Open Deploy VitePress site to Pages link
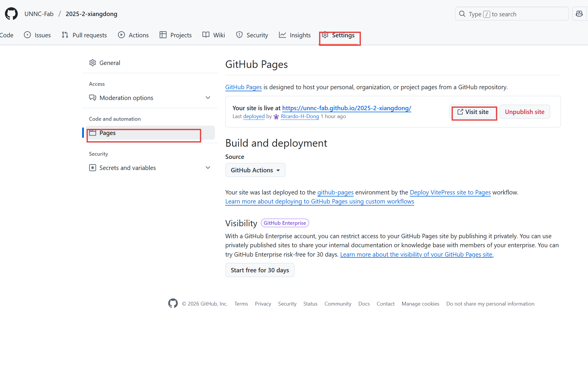 [x=450, y=192]
